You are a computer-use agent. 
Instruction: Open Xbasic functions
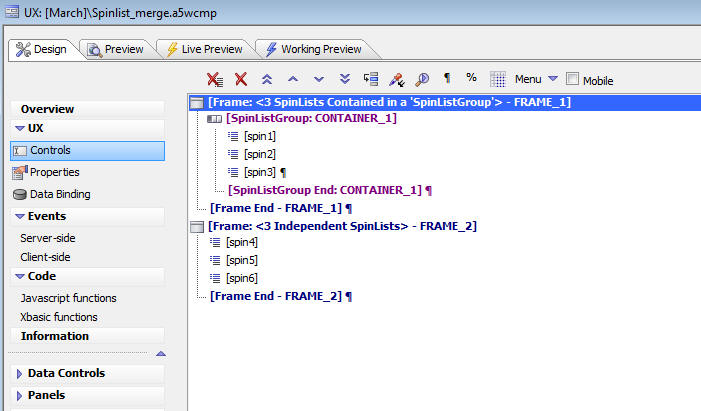click(x=59, y=317)
